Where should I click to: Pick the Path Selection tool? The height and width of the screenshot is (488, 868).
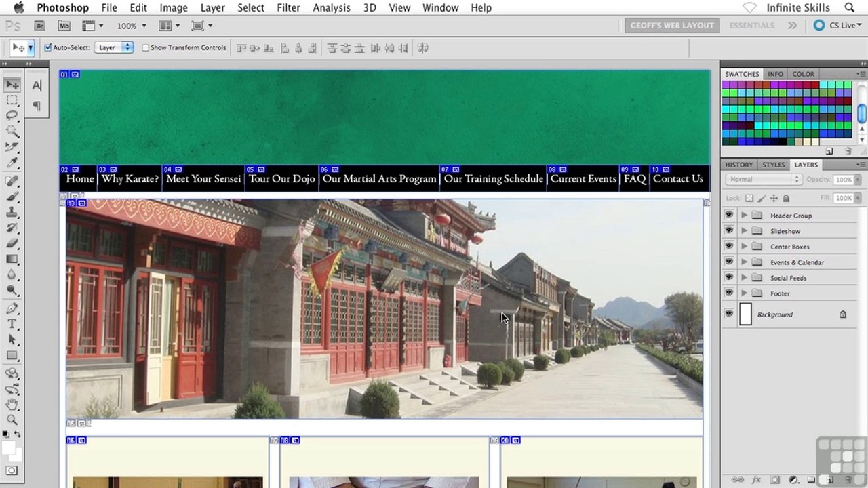click(12, 340)
